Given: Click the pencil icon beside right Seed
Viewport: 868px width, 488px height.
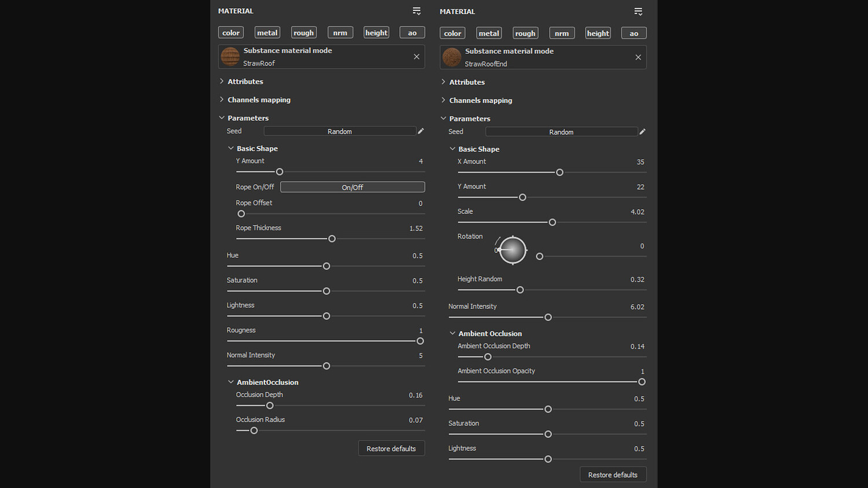Looking at the screenshot, I should 642,132.
